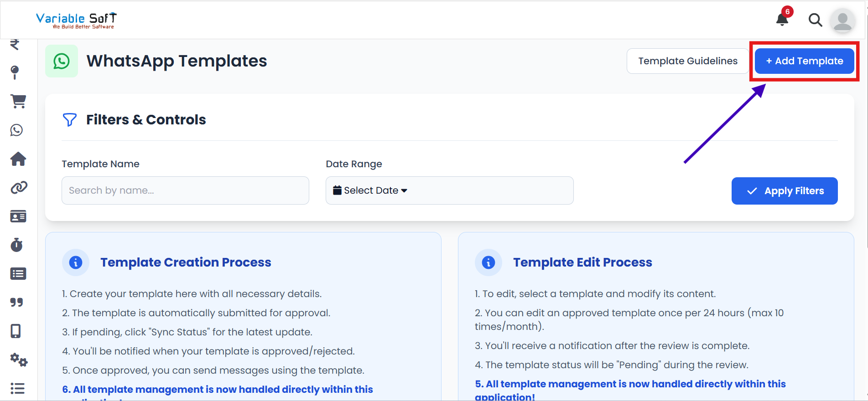Select the WhatsApp sidebar icon
868x401 pixels.
(17, 130)
